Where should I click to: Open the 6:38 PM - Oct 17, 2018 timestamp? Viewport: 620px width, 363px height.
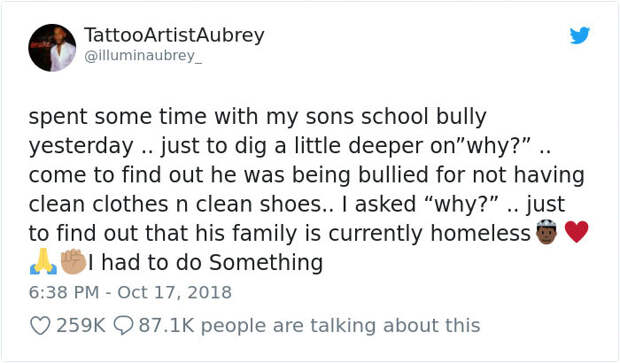pos(130,293)
